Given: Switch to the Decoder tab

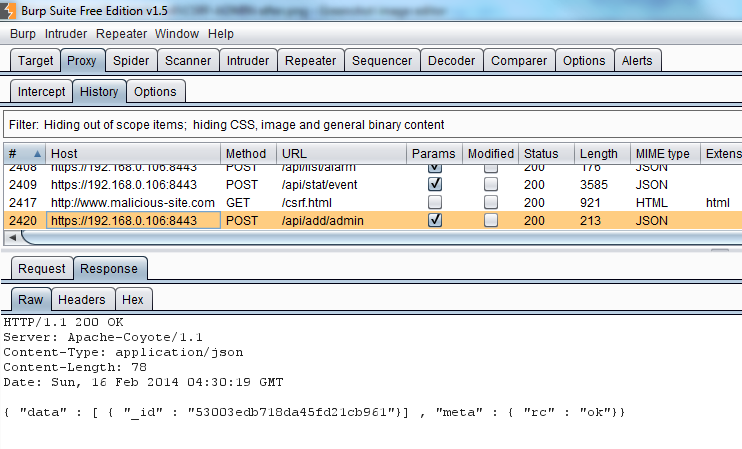Looking at the screenshot, I should 451,61.
